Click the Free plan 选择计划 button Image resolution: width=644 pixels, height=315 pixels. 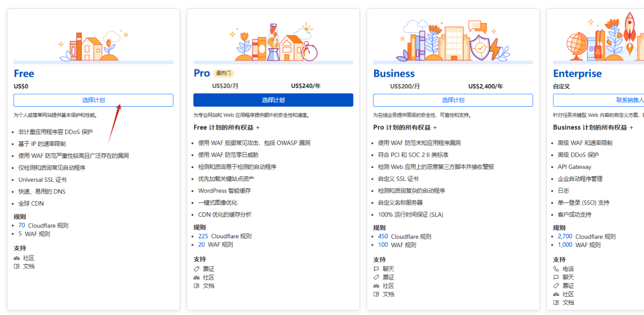[93, 100]
